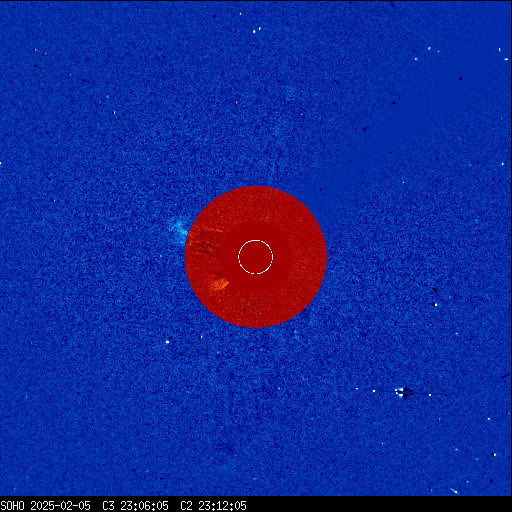Select the C2 23:12:05 timestamp
The image size is (512, 512).
213,506
